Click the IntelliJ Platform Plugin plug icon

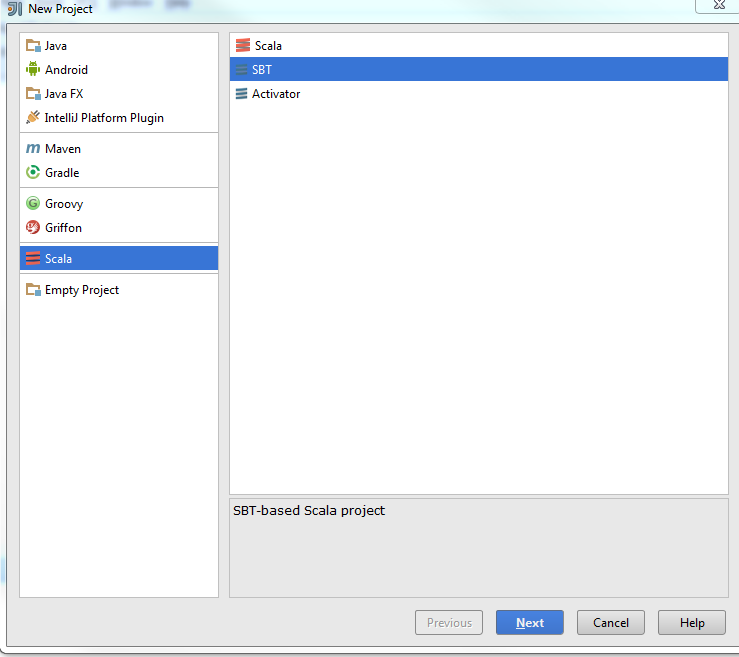point(33,117)
